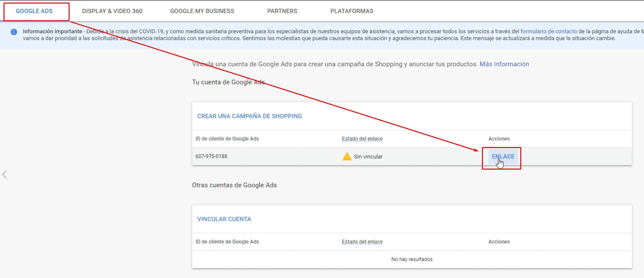The height and width of the screenshot is (278, 644).
Task: Go to the Plataformas tab
Action: pos(352,11)
